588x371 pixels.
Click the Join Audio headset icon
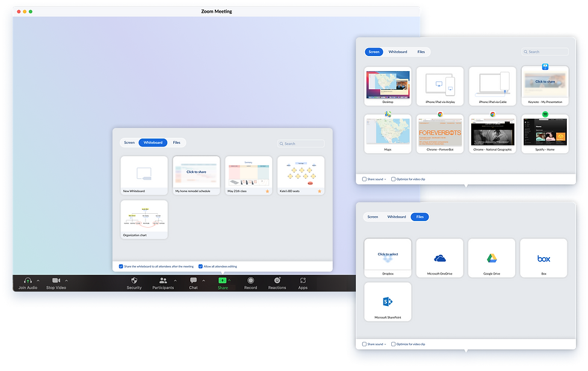[x=28, y=280]
